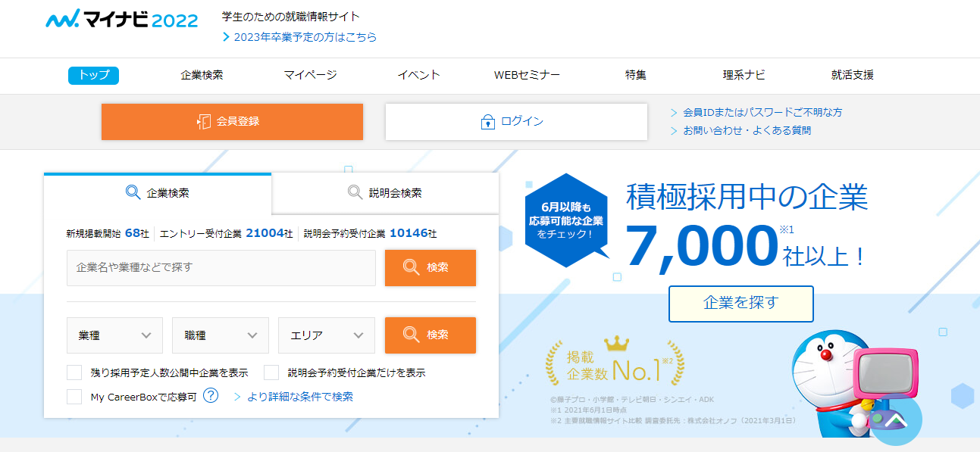Check 説明会予約受付企業だけを表示 checkbox

271,373
